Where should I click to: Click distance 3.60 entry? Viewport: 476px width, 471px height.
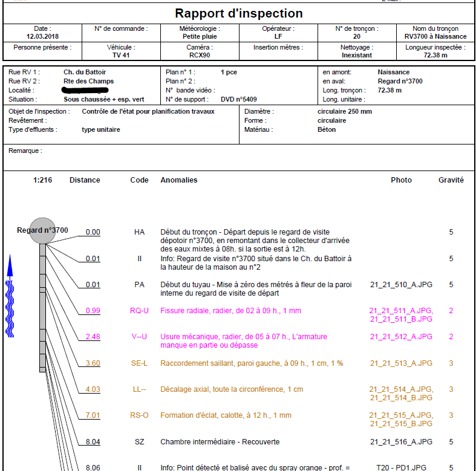93,363
